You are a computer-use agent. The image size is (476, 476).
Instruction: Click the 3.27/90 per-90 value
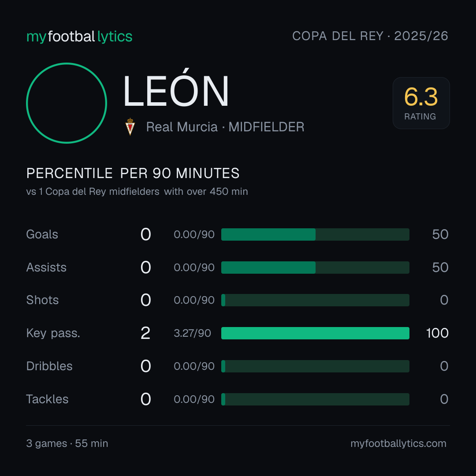pos(193,333)
